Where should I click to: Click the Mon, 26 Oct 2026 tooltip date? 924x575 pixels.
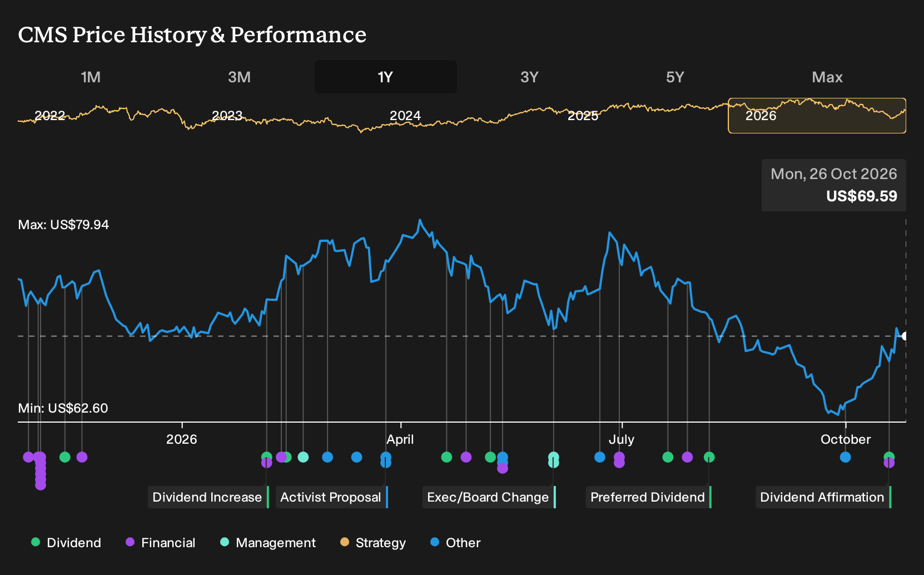834,174
